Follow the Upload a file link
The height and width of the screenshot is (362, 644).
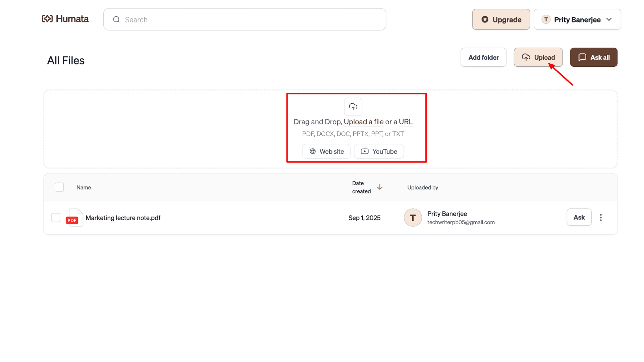click(x=363, y=122)
